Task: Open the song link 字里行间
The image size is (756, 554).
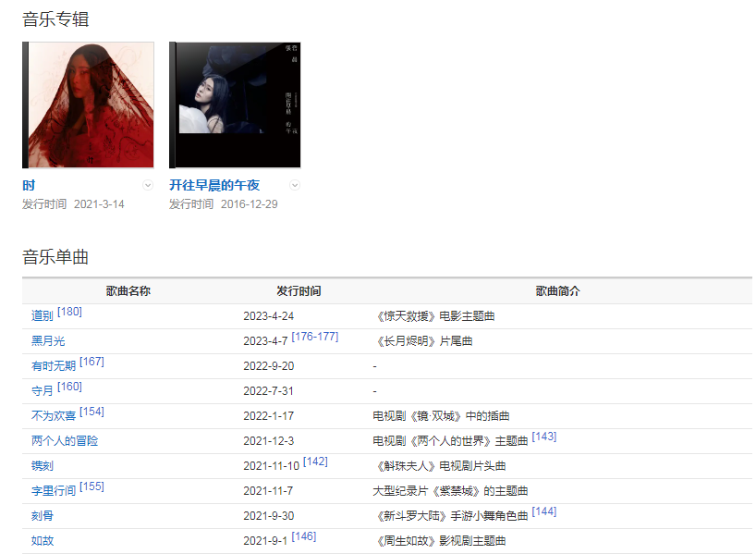Action: click(54, 491)
